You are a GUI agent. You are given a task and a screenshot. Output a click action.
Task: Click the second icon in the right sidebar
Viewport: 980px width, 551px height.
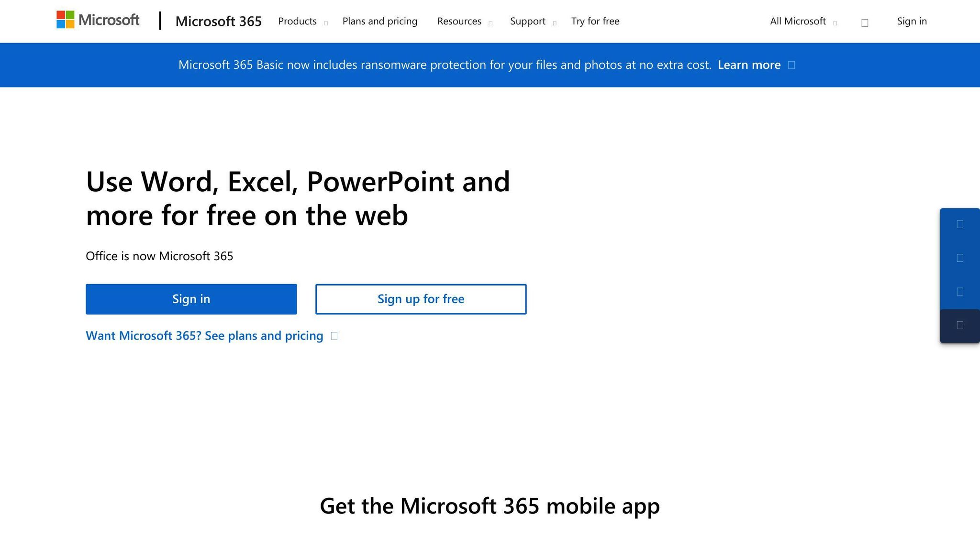[959, 257]
